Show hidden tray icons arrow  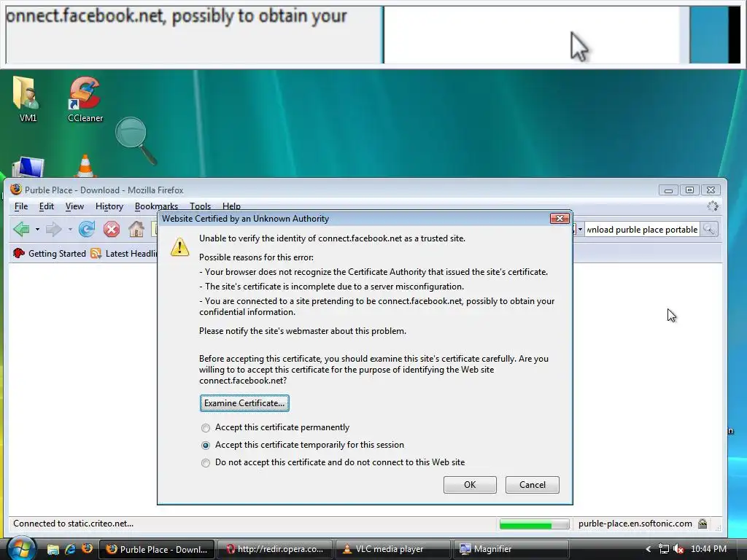649,549
